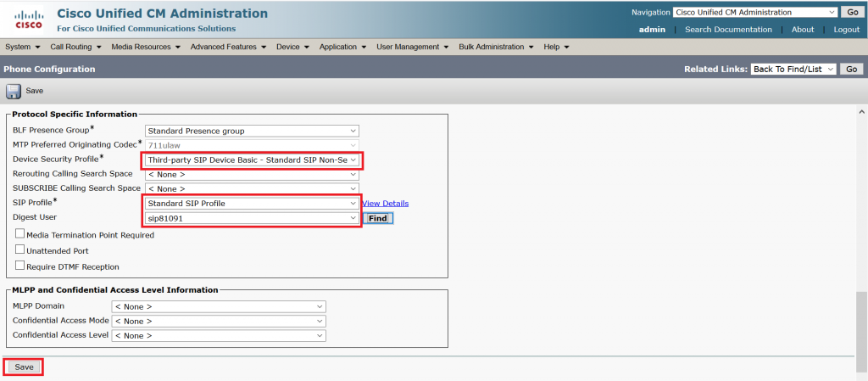This screenshot has width=868, height=381.
Task: Select the MLPP Domain dropdown
Action: 219,306
